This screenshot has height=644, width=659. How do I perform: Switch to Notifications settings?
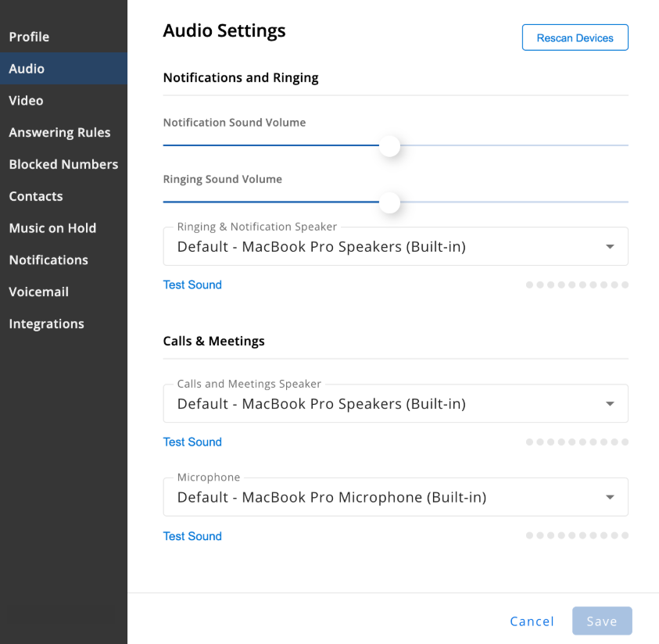click(48, 260)
